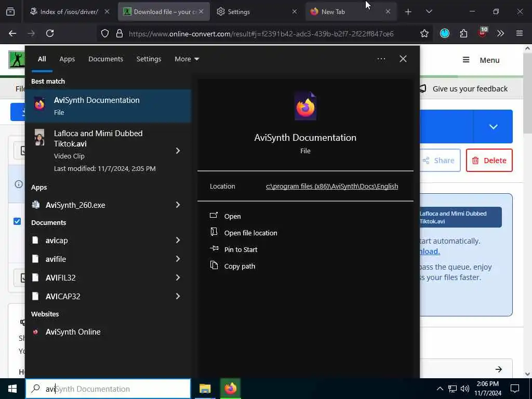Go back with browser back arrow
The width and height of the screenshot is (532, 399).
[x=12, y=33]
